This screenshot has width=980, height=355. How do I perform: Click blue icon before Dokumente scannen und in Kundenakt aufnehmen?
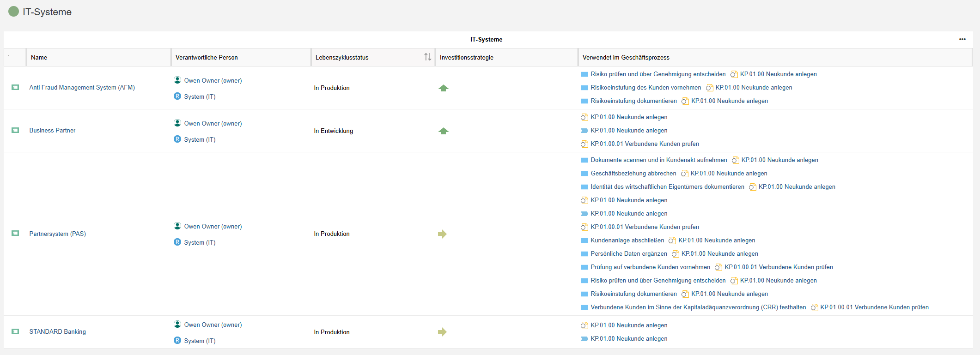pos(584,160)
